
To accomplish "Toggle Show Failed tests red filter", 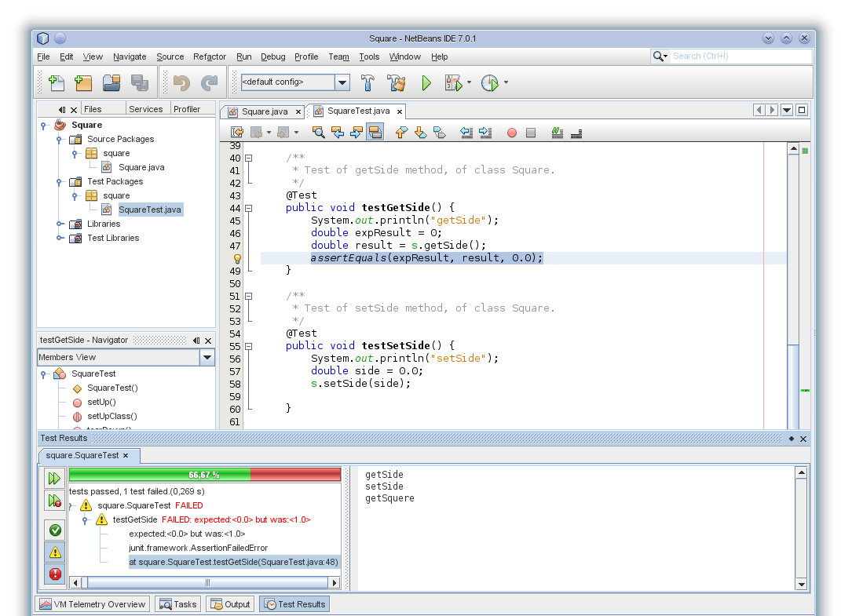I will 55,574.
